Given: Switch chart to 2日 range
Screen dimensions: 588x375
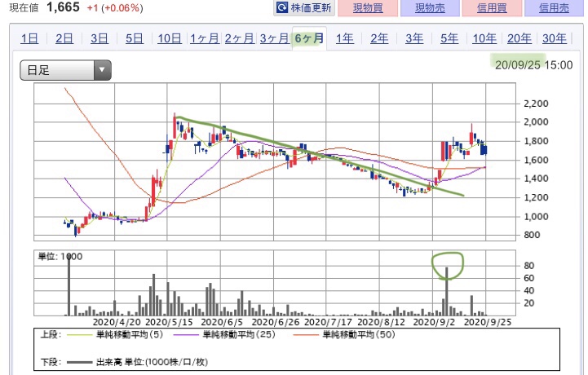Looking at the screenshot, I should click(64, 38).
